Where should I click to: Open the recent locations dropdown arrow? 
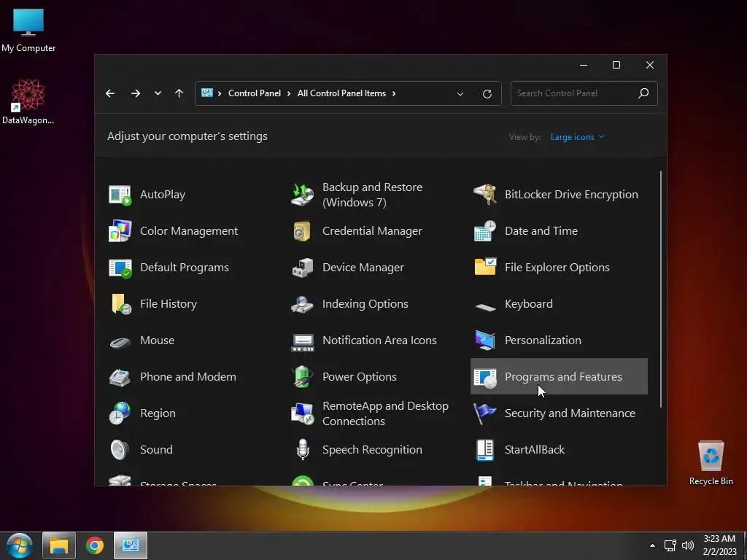158,93
